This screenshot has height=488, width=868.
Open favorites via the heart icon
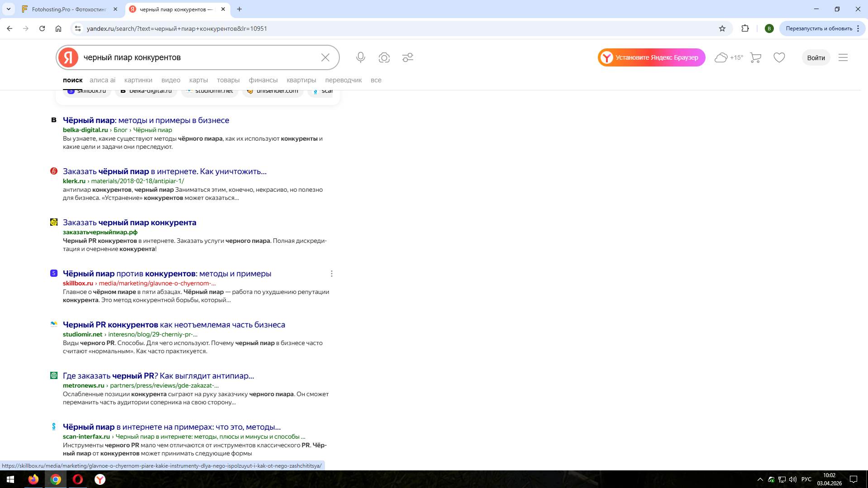pos(779,57)
